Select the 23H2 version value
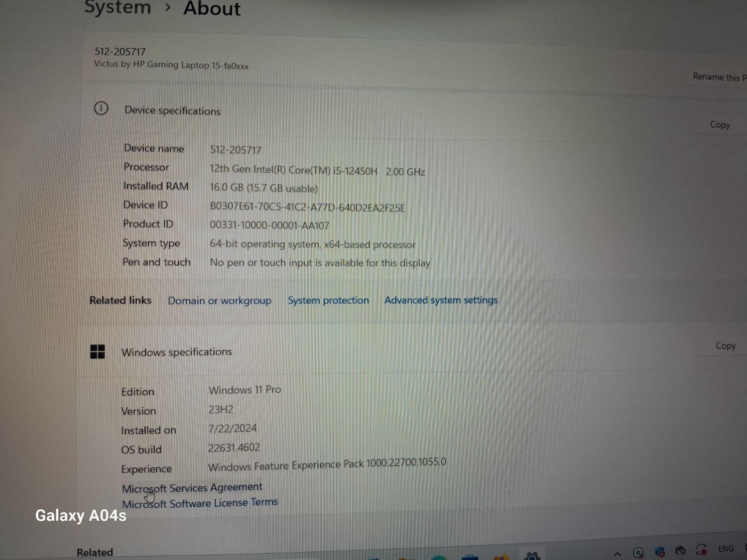 (x=221, y=409)
